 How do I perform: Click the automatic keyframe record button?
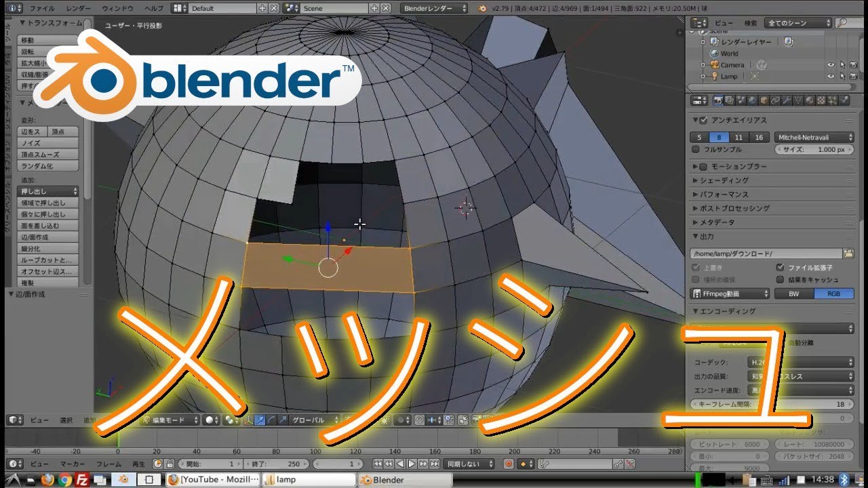point(509,464)
